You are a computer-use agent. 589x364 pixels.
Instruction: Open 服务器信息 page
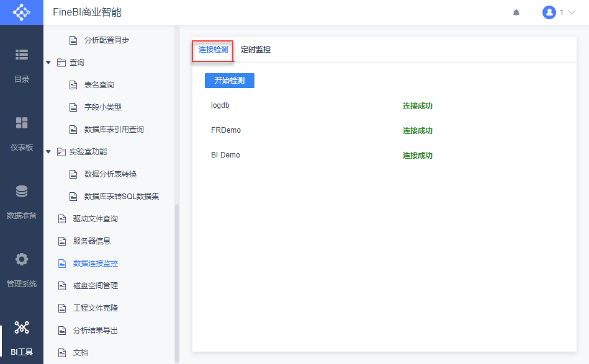[x=91, y=241]
